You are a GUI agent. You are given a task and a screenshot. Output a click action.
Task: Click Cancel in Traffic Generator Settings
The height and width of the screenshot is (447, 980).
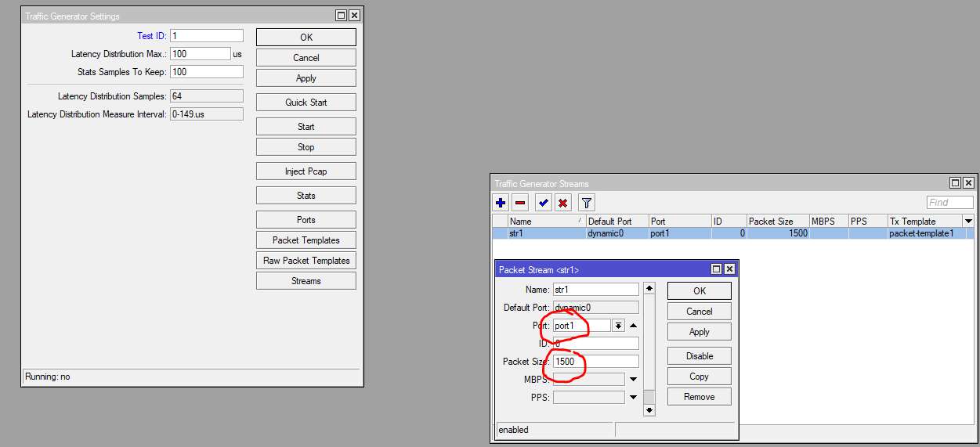click(306, 58)
